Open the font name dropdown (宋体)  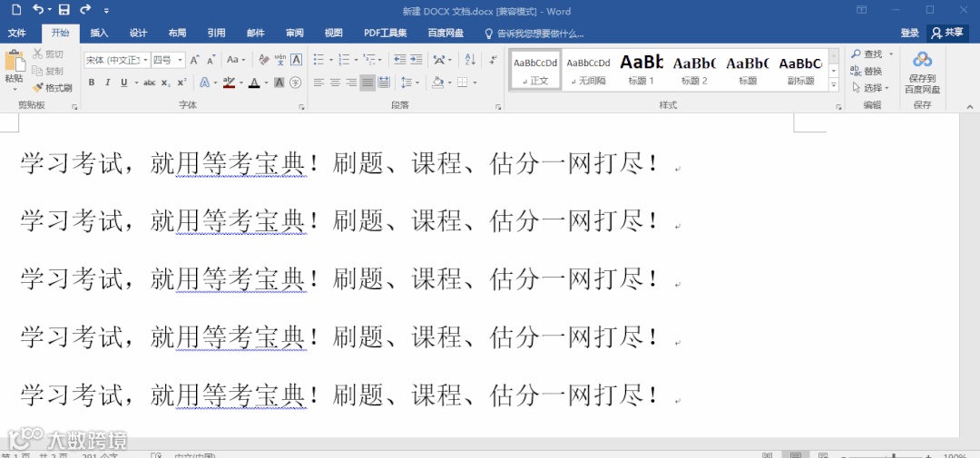tap(145, 60)
